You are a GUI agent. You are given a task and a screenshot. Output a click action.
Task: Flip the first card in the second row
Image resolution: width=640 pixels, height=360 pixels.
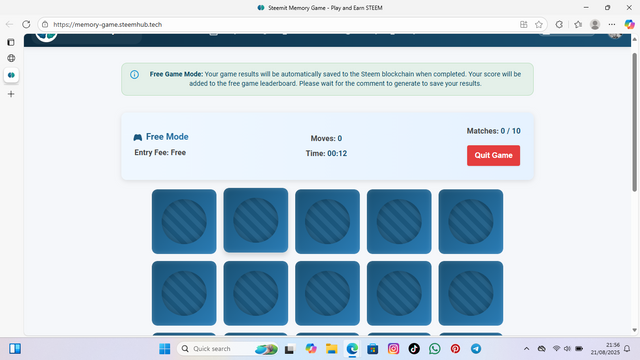click(184, 293)
